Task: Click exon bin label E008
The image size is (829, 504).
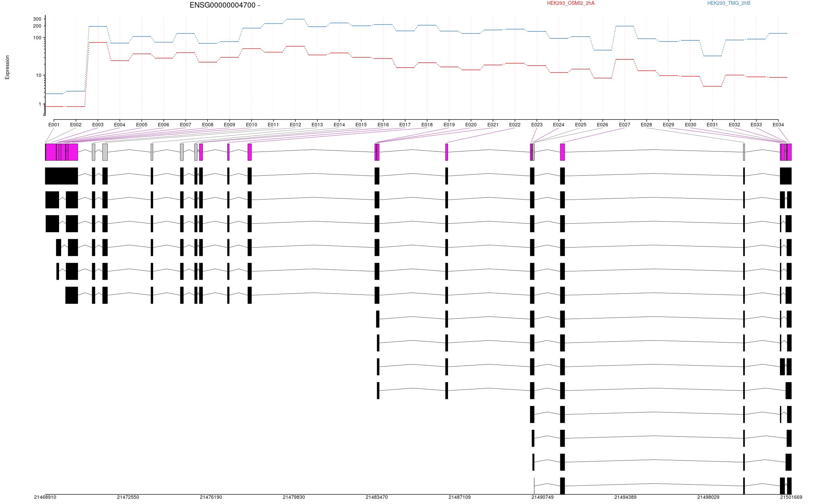Action: pyautogui.click(x=208, y=125)
